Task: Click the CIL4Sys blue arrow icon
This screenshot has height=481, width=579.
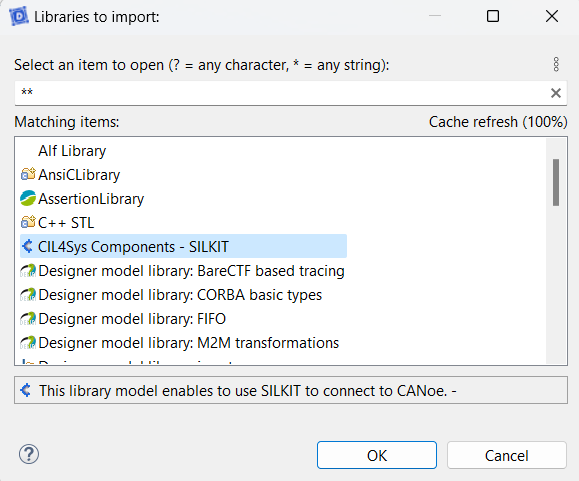Action: coord(27,246)
